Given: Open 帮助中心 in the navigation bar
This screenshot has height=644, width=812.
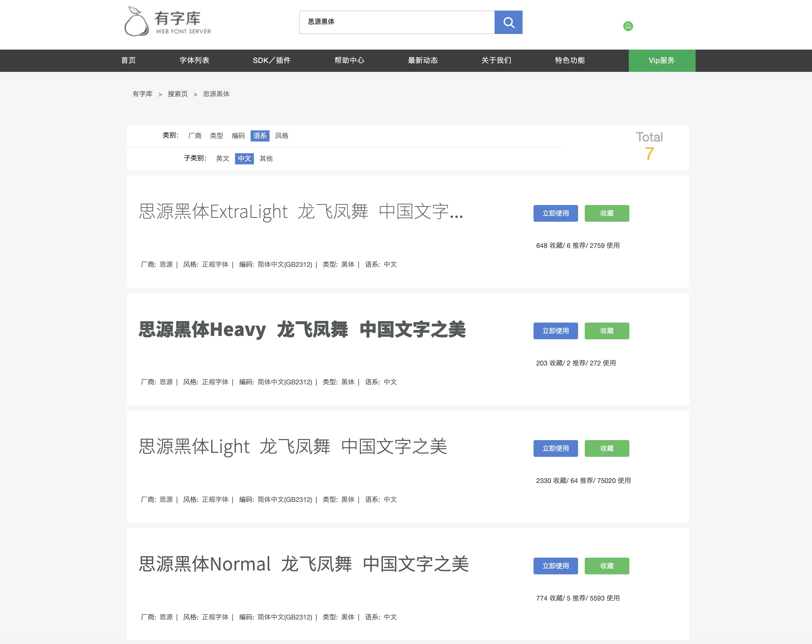Looking at the screenshot, I should (x=349, y=60).
